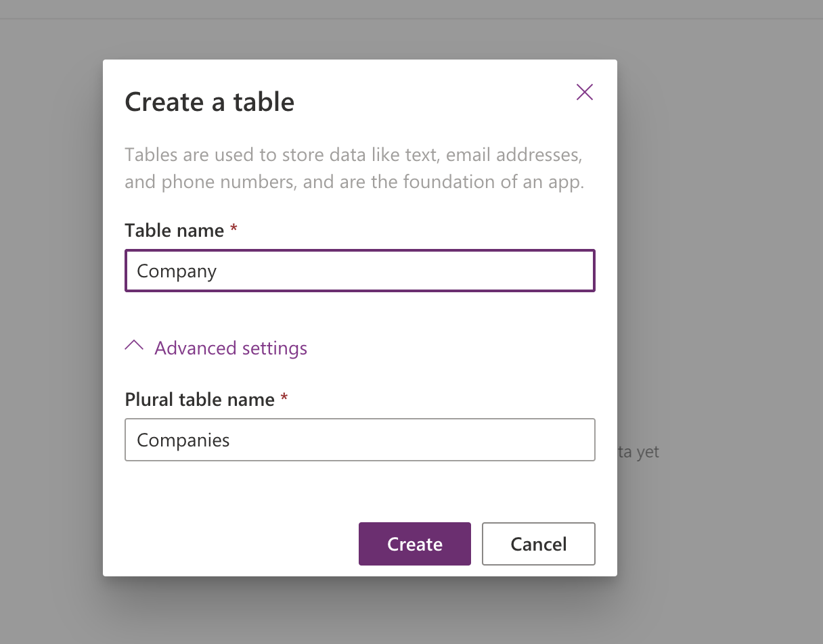Screen dimensions: 823x644
Task: Click the Plural table name field
Action: point(360,440)
